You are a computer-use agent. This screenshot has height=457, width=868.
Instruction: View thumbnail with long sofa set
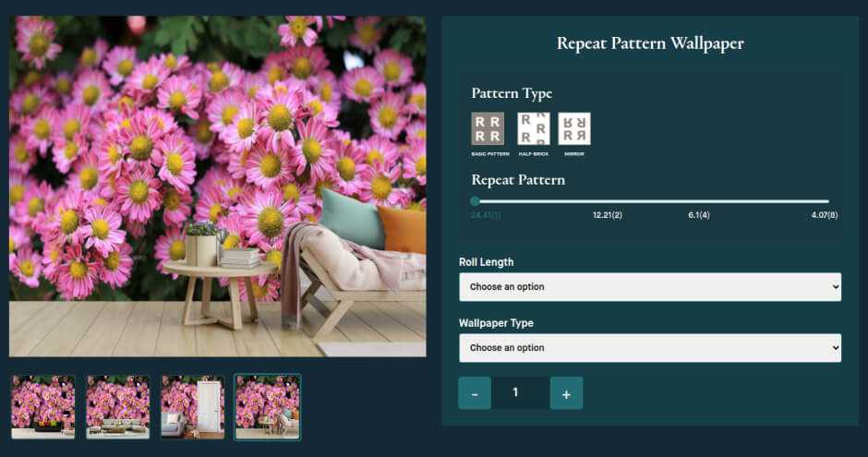pos(118,406)
